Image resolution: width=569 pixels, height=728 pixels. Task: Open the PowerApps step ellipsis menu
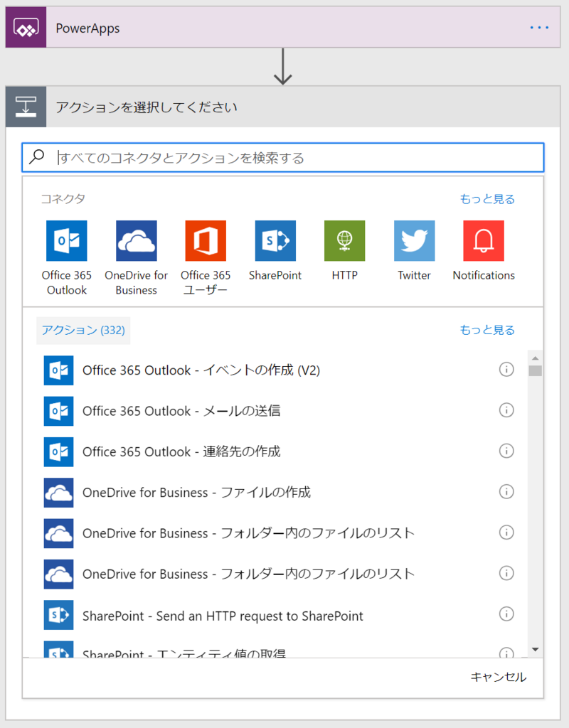539,28
